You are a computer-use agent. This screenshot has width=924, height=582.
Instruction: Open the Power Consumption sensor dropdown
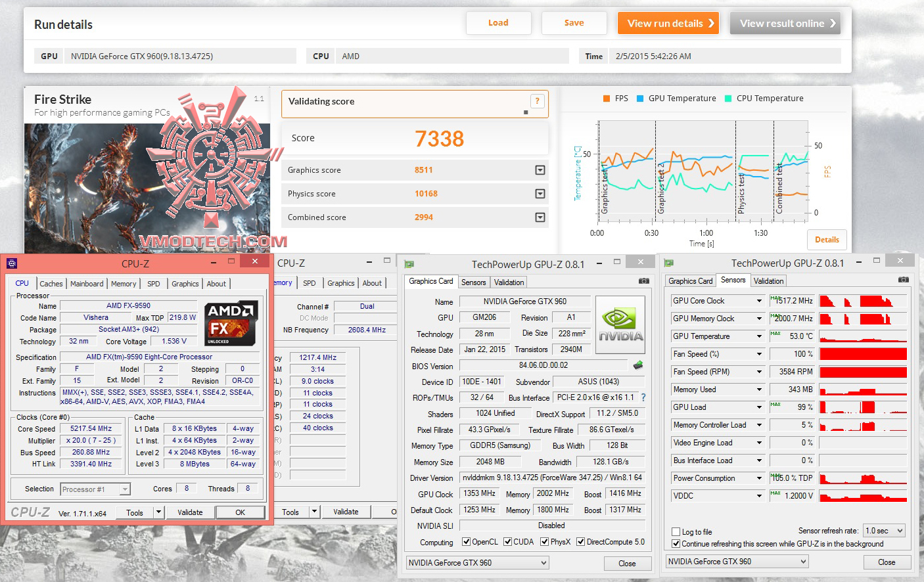(759, 478)
